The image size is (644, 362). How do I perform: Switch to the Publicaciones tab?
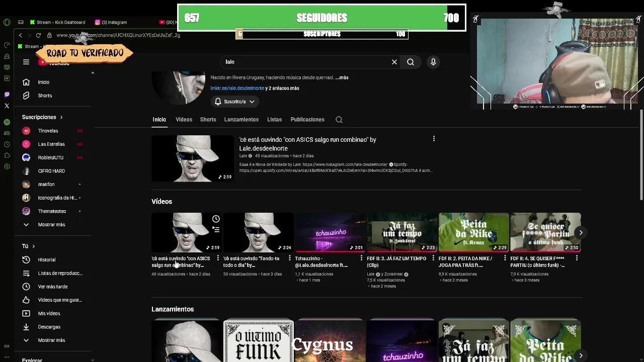click(x=307, y=120)
